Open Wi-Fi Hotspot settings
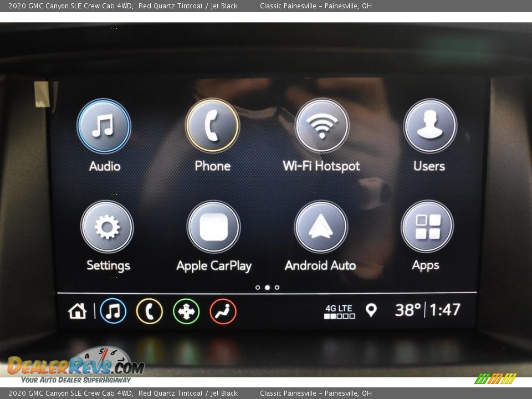 (321, 126)
